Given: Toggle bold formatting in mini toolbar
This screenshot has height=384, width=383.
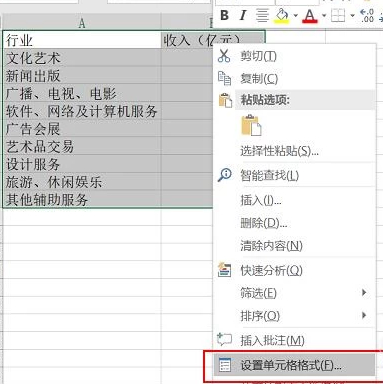Looking at the screenshot, I should 224,15.
